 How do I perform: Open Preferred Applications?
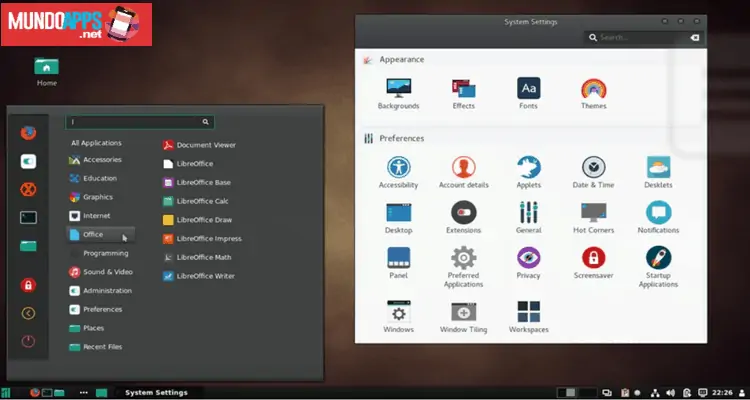click(463, 267)
